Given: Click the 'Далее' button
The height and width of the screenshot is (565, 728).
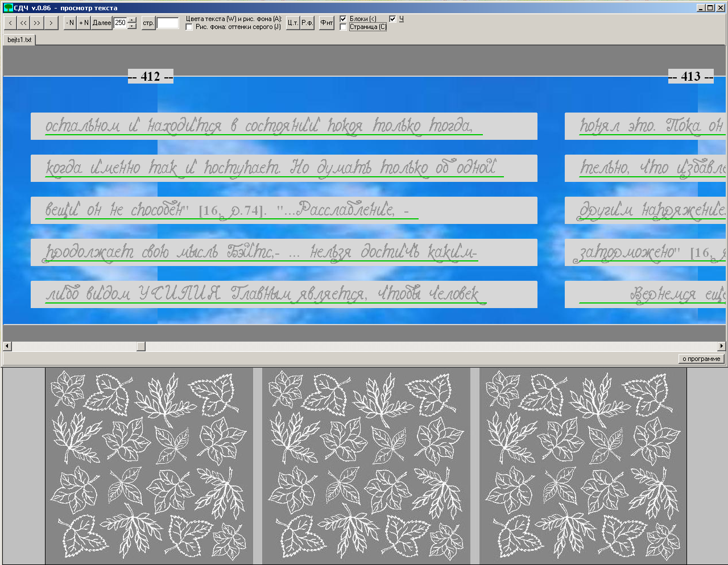Looking at the screenshot, I should tap(102, 23).
